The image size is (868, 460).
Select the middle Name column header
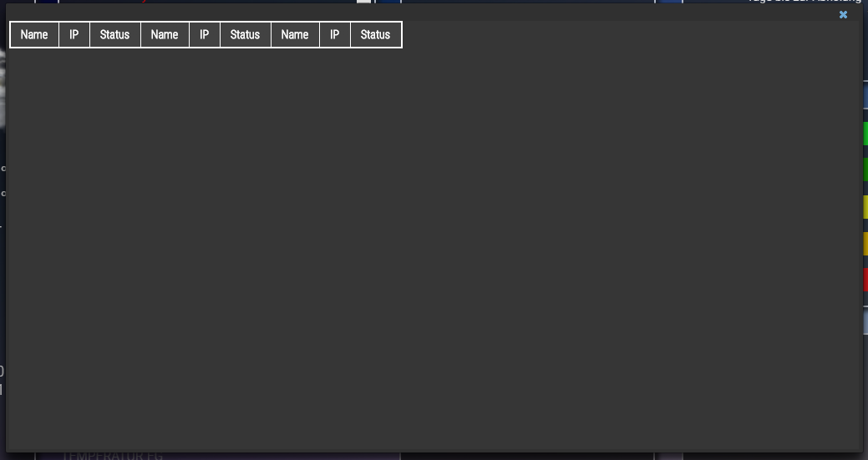(x=165, y=35)
